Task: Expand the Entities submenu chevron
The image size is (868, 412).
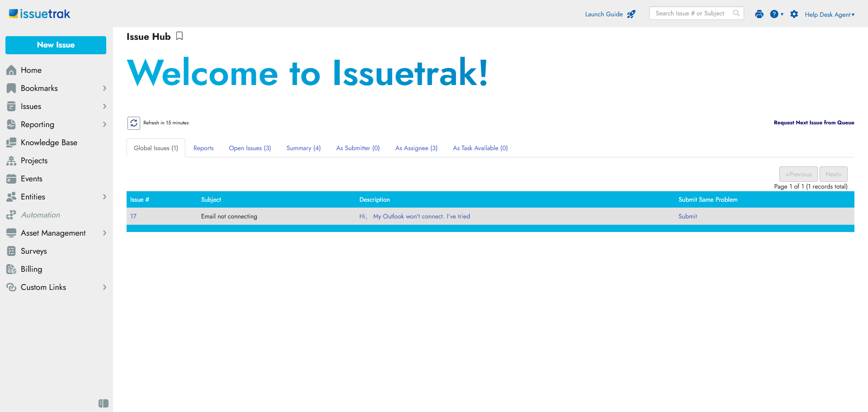Action: [104, 197]
